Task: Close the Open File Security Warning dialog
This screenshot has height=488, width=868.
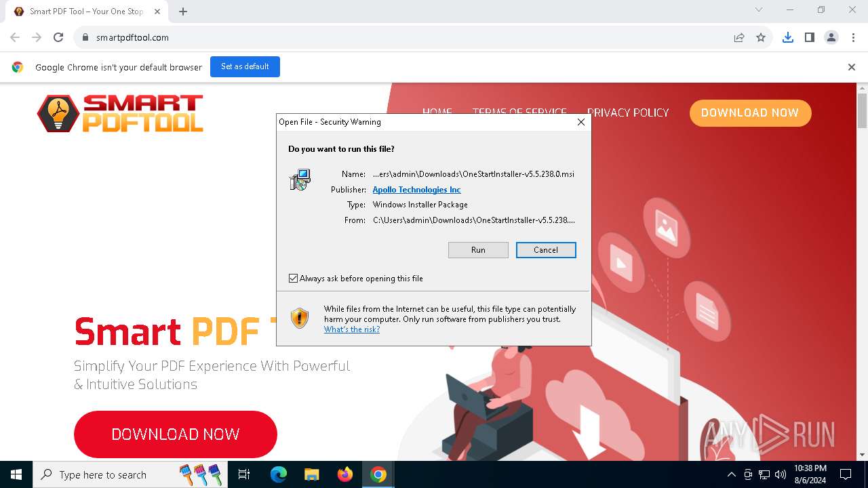Action: pyautogui.click(x=580, y=122)
